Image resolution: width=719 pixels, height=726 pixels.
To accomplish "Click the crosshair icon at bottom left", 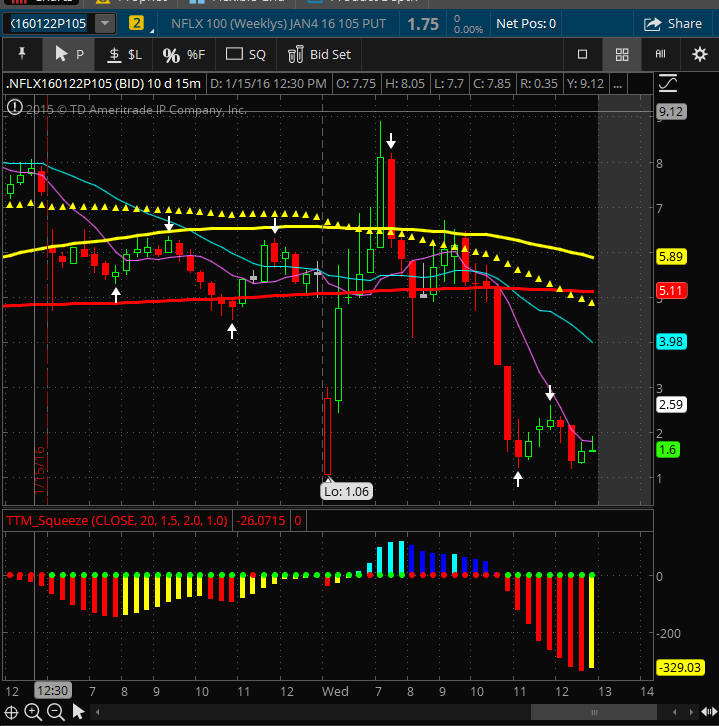I will (12, 712).
